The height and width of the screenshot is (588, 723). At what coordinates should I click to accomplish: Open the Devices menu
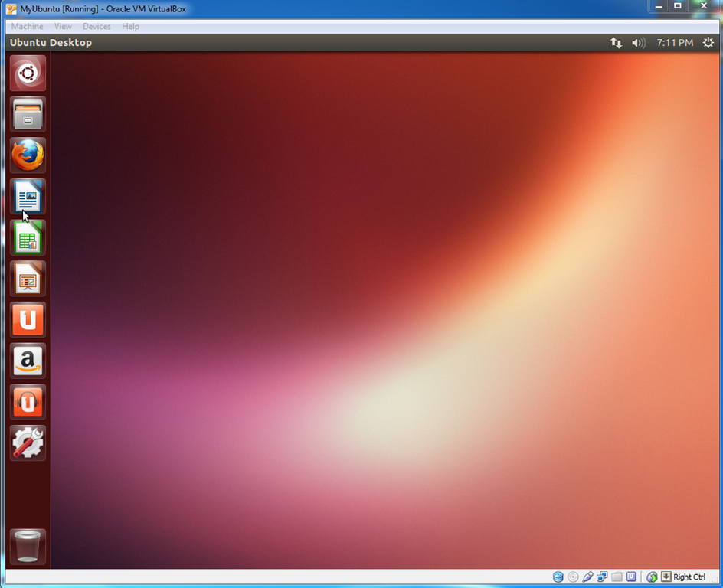(97, 26)
